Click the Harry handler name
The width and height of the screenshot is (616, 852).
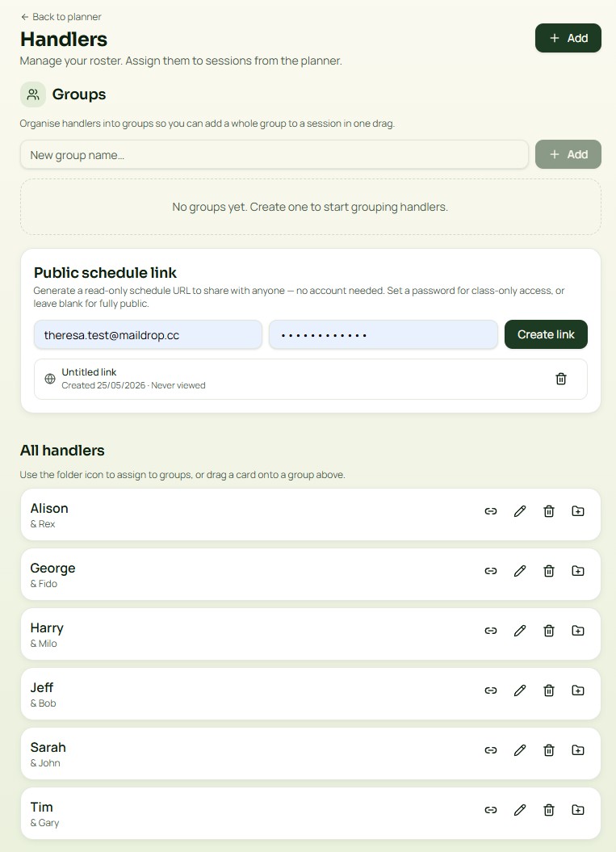click(x=47, y=627)
